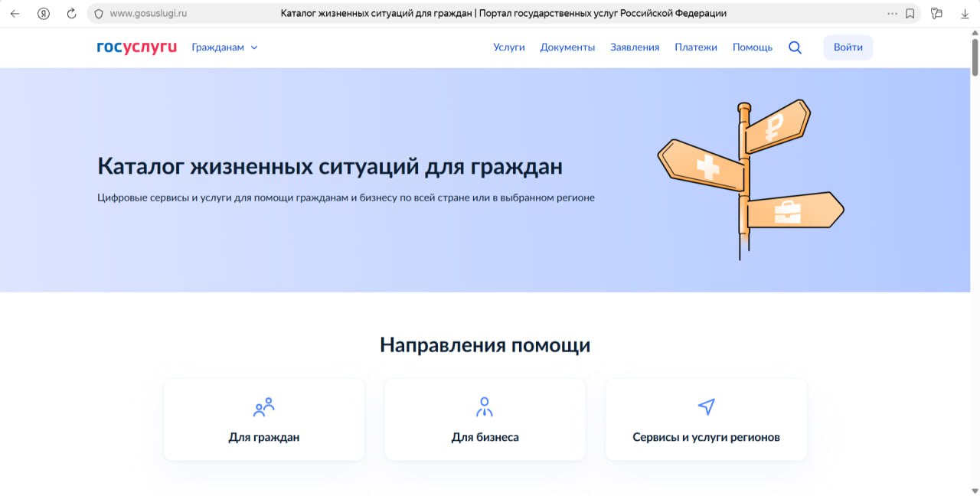The width and height of the screenshot is (980, 496).
Task: Open the browser downloads icon
Action: pyautogui.click(x=965, y=14)
